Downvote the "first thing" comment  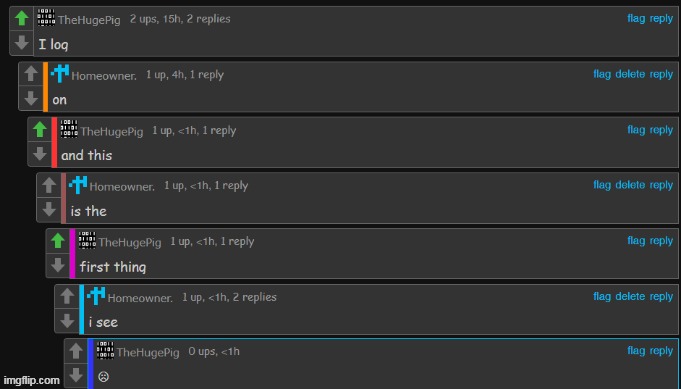point(58,265)
